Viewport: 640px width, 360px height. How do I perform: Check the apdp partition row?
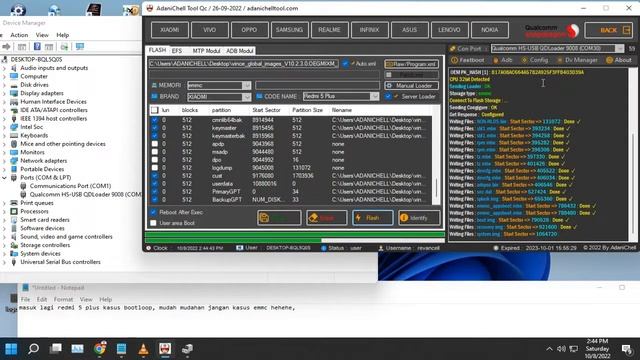pos(155,144)
